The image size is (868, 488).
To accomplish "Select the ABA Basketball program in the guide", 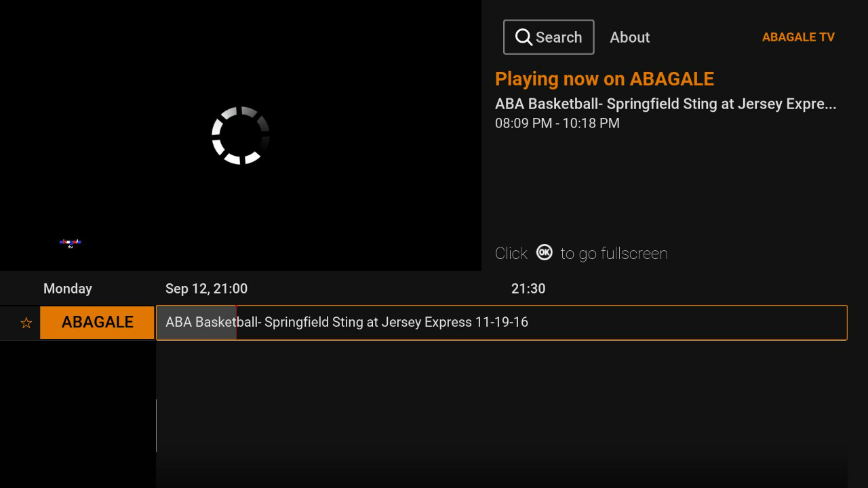I will tap(347, 322).
